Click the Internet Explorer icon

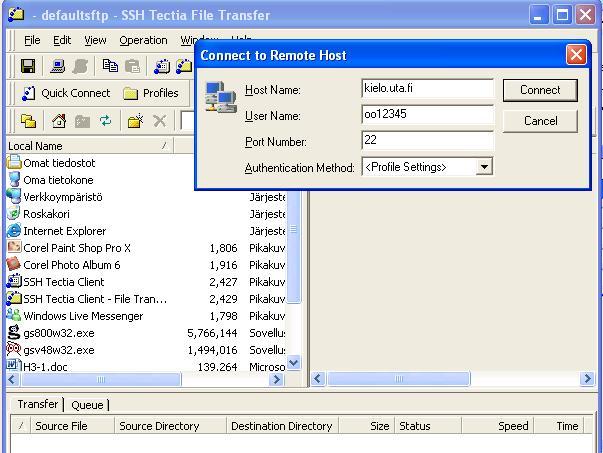pyautogui.click(x=14, y=230)
